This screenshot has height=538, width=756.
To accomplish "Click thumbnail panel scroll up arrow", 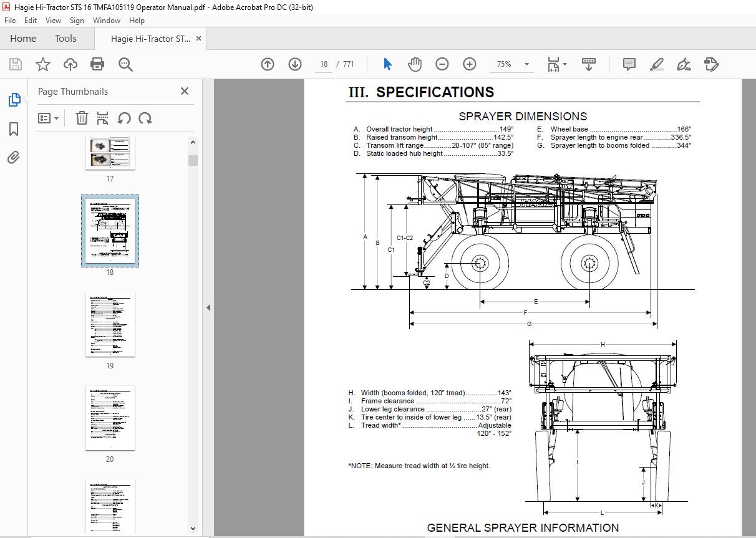I will pyautogui.click(x=193, y=142).
